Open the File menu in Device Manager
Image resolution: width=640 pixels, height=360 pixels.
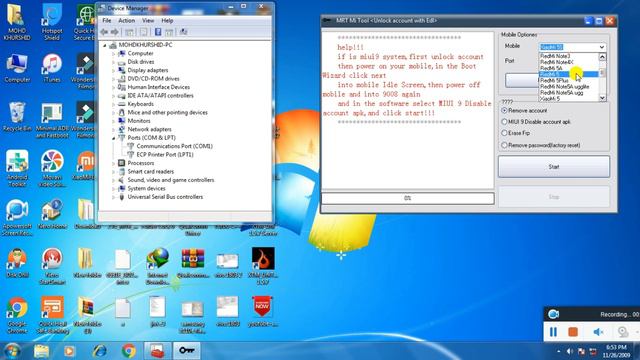(x=107, y=20)
